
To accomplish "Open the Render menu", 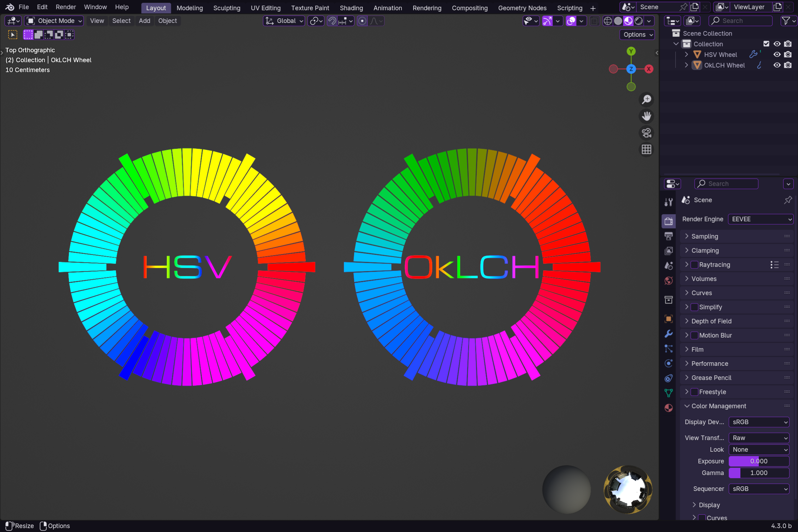I will (x=66, y=7).
